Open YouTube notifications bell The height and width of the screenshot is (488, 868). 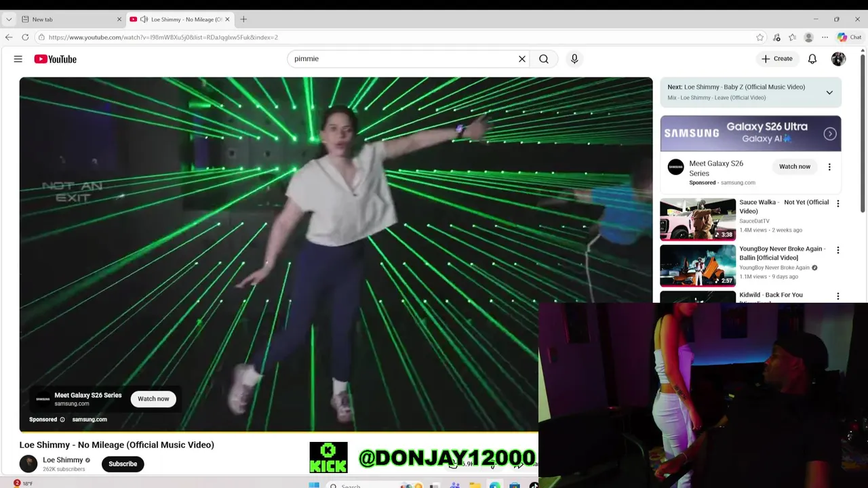(x=812, y=59)
